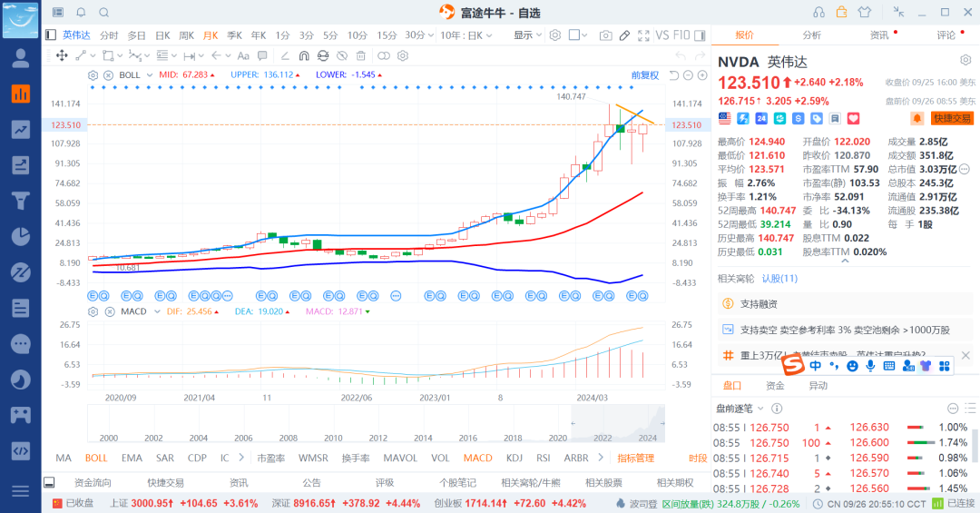Enter chart fullscreen mode
Viewport: 980px width, 513px height.
(x=643, y=35)
